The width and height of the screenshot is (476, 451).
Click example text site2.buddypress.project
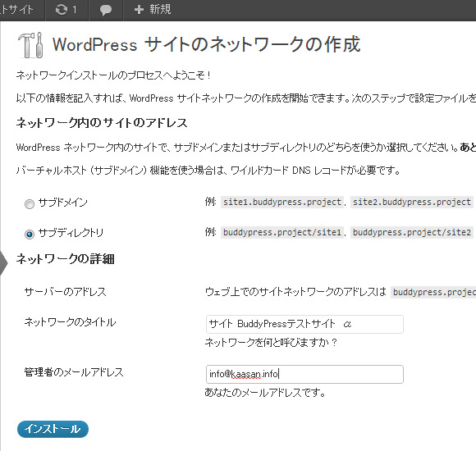(x=412, y=202)
